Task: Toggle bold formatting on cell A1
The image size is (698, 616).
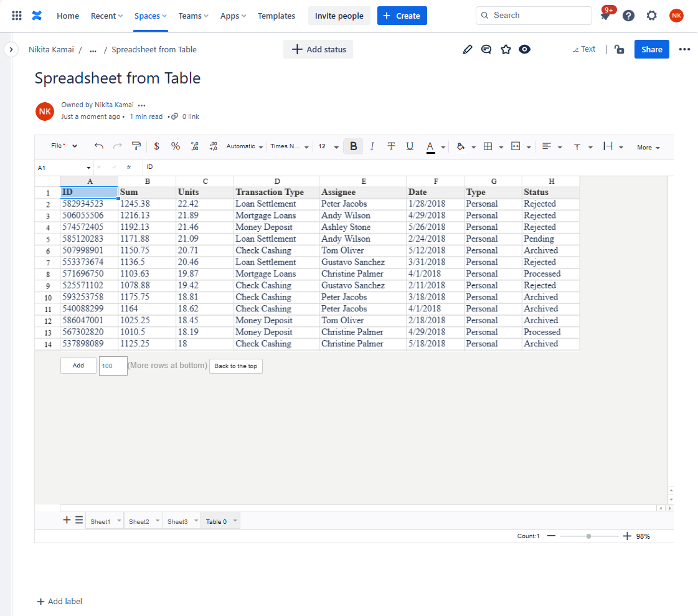Action: pyautogui.click(x=353, y=146)
